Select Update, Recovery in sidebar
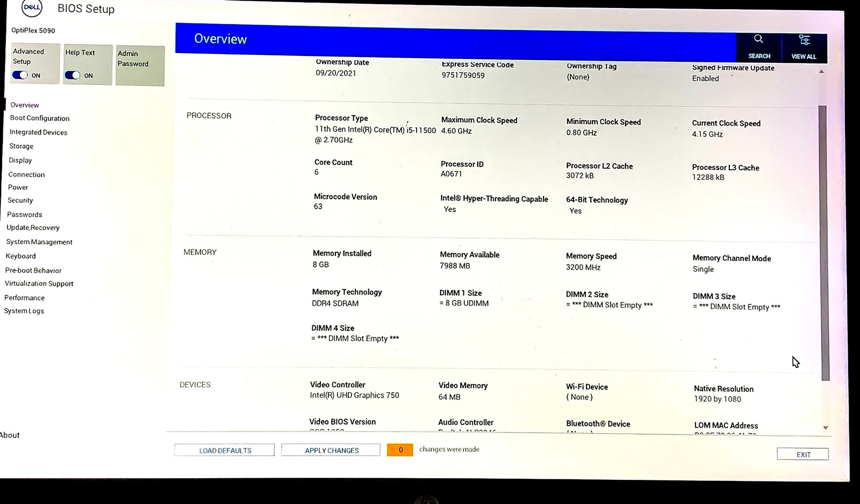 click(33, 228)
